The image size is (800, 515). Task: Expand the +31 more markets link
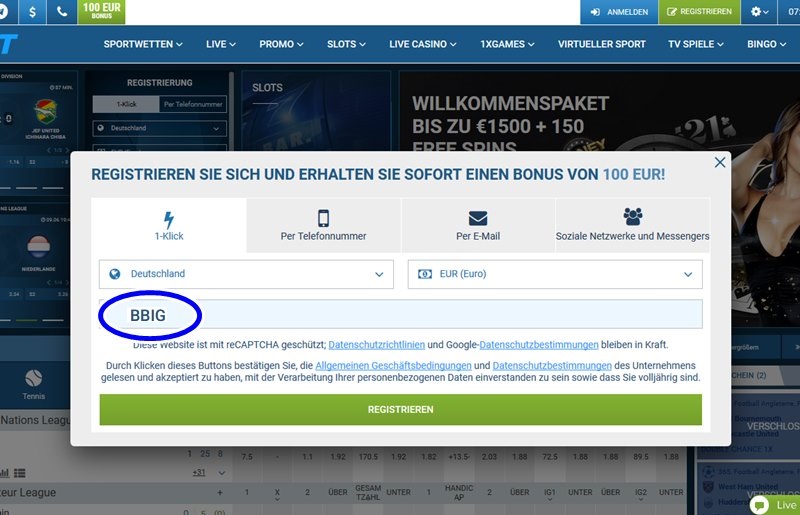[199, 473]
